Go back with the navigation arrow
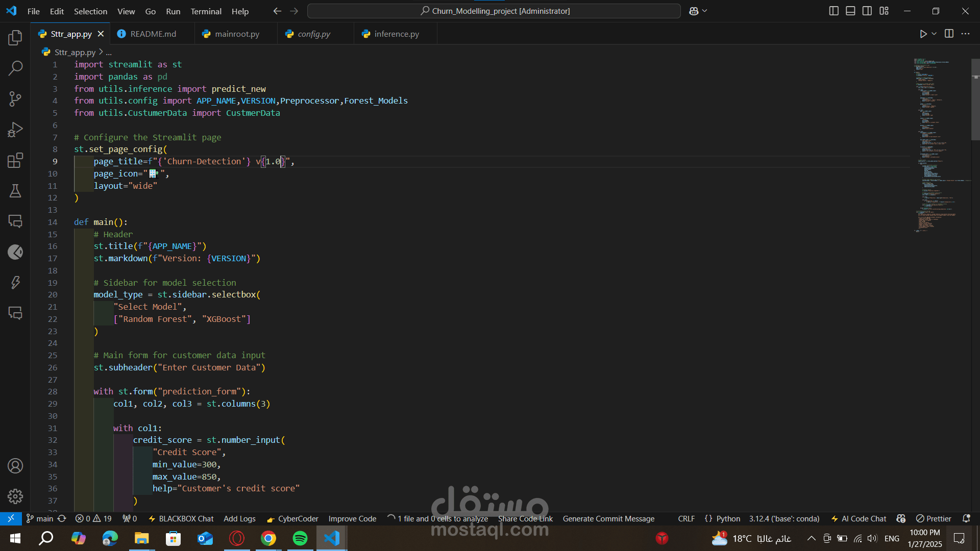This screenshot has height=551, width=980. 277,11
